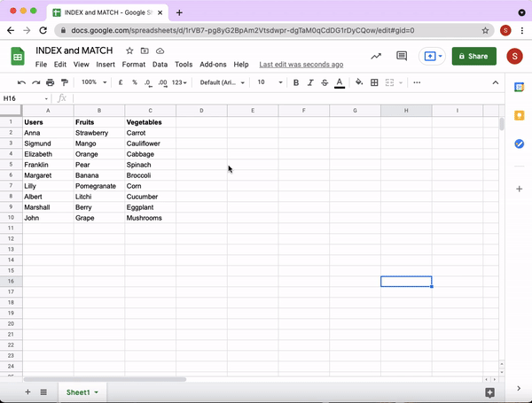Toggle strikethrough formatting
The width and height of the screenshot is (532, 403).
tap(325, 82)
